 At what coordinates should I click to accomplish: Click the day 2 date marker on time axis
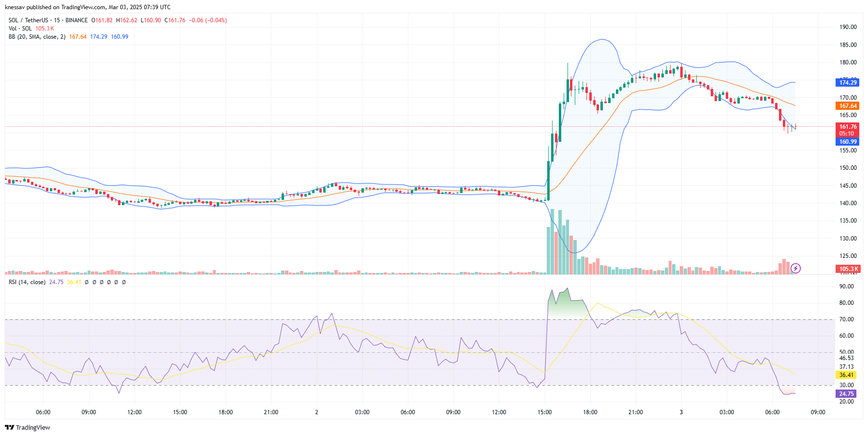(x=316, y=412)
